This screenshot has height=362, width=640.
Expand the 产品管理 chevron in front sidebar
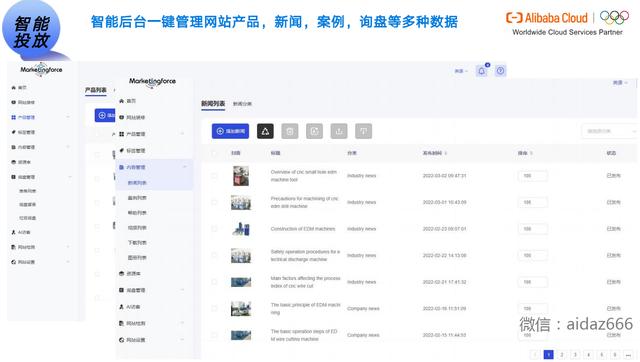pyautogui.click(x=182, y=134)
